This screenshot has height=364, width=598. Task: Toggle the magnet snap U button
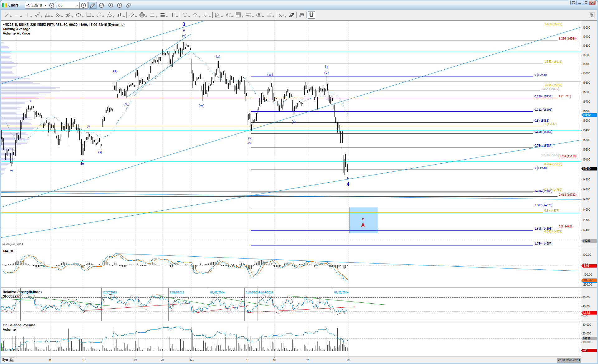[x=311, y=15]
